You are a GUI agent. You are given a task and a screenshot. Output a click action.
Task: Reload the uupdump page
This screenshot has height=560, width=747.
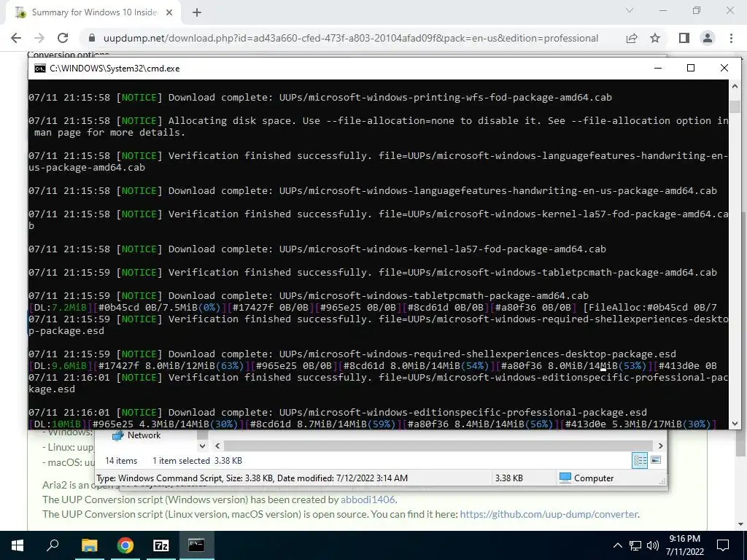63,38
